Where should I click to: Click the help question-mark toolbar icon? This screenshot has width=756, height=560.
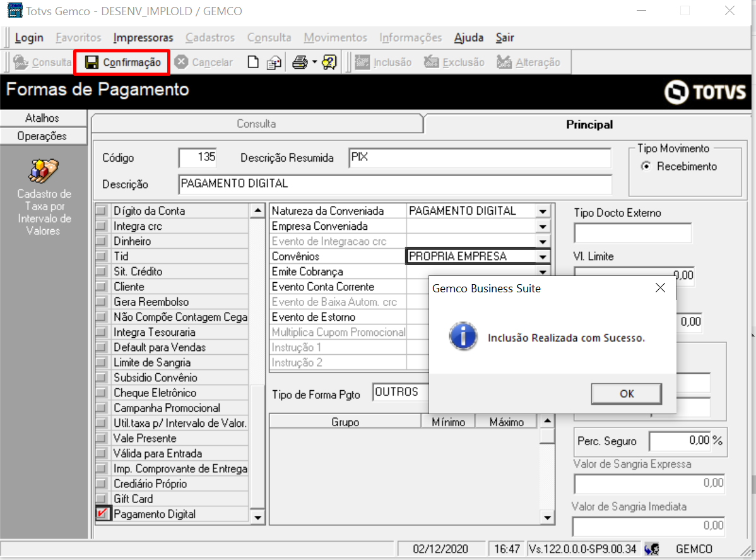(x=329, y=63)
